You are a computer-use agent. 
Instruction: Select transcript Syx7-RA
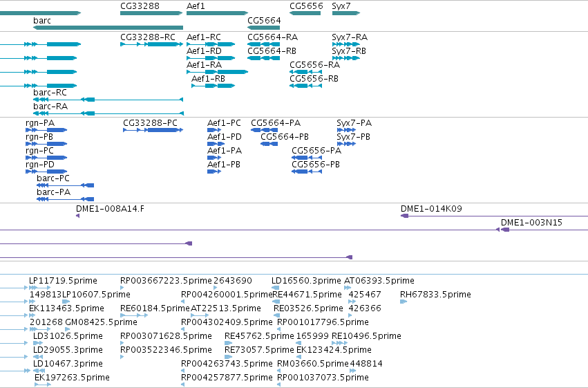350,37
